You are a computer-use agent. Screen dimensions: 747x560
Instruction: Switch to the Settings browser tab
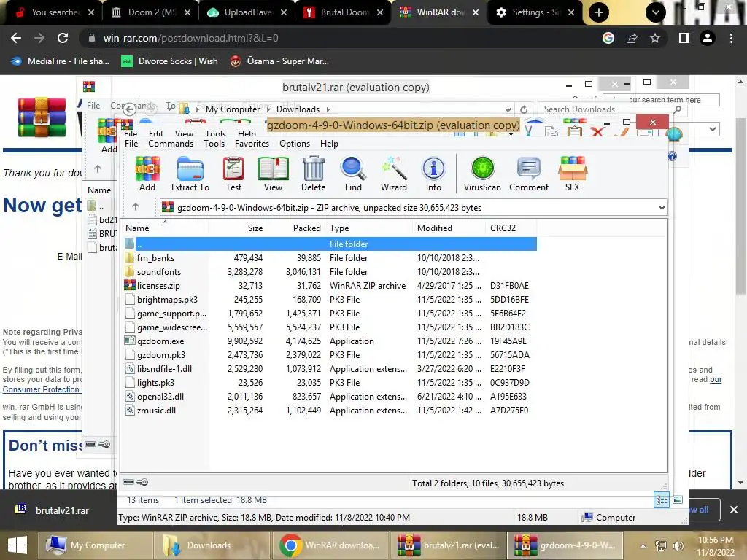[x=535, y=12]
